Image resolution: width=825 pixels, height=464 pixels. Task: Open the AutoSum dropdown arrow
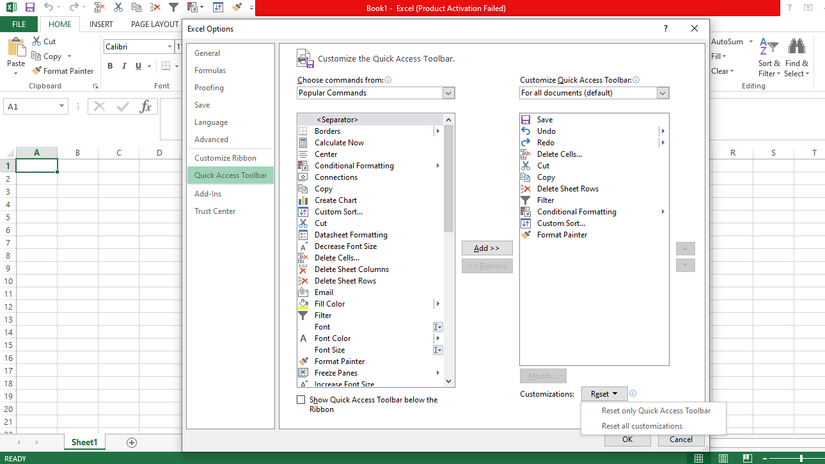click(x=751, y=42)
